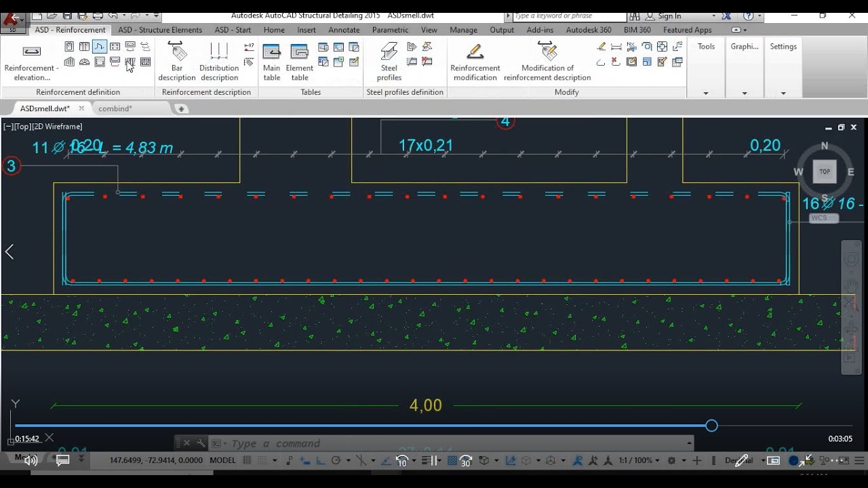868x488 pixels.
Task: Click the wrench customize icon in command line
Action: point(201,443)
